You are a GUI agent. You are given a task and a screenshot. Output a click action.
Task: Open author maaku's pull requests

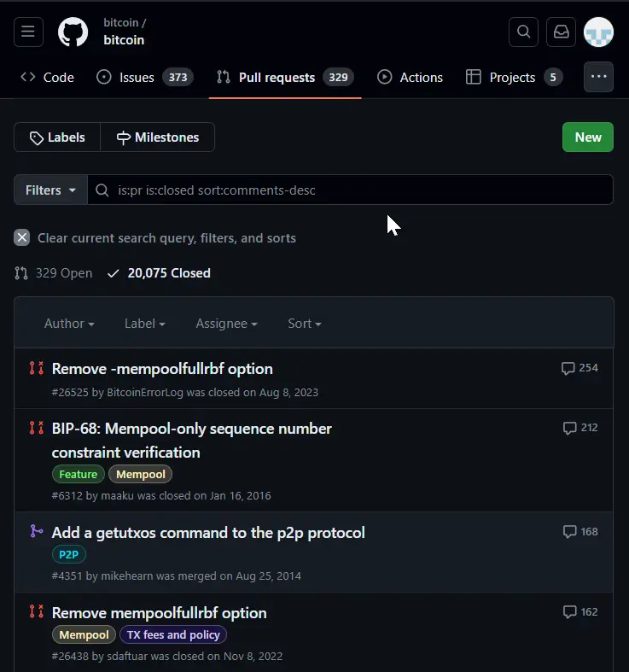click(118, 496)
